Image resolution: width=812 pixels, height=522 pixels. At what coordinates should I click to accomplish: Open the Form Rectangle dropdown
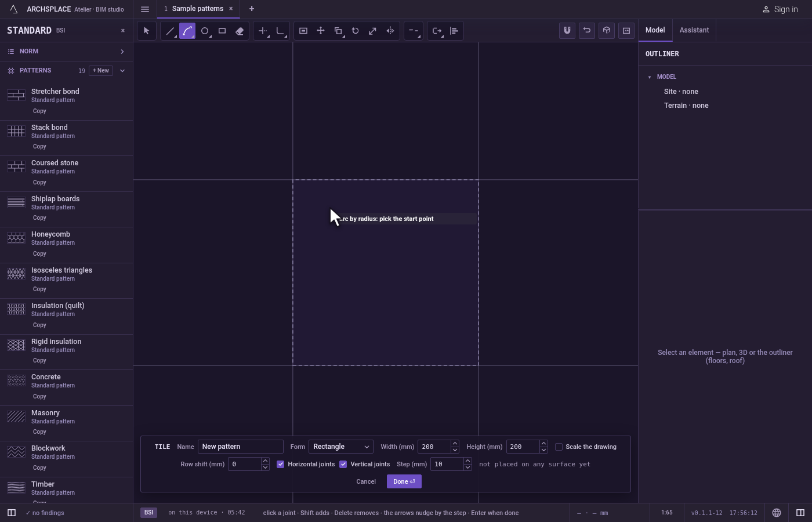[x=341, y=447]
